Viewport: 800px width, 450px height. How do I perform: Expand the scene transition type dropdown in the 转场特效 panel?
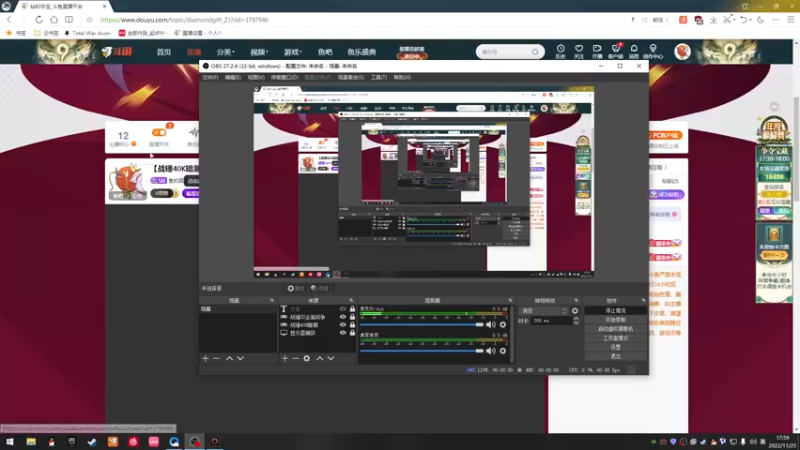(543, 311)
